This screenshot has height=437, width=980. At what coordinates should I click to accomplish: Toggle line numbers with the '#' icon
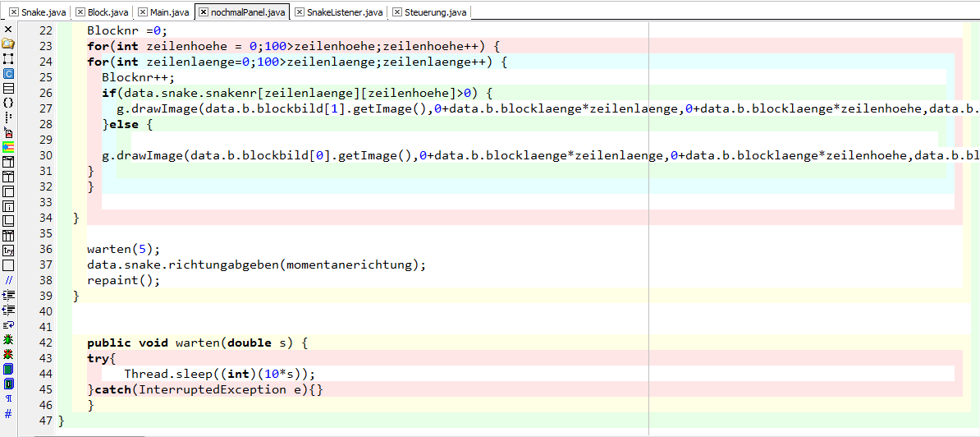coord(8,413)
